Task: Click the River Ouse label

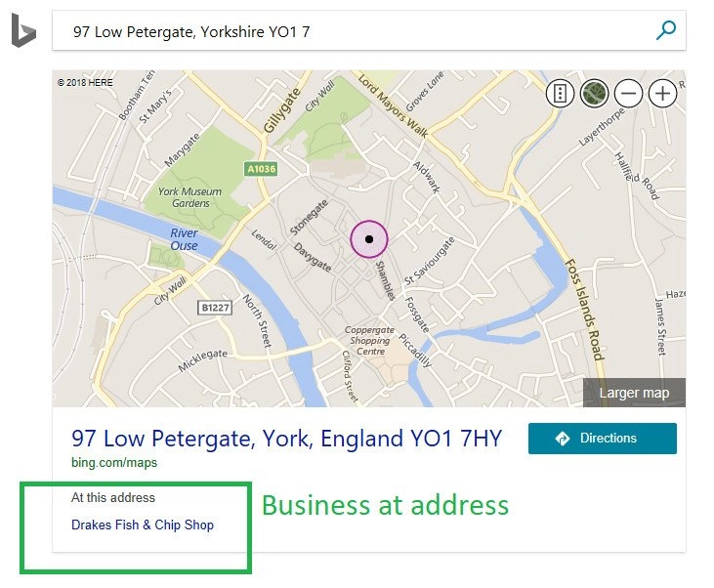Action: [x=184, y=239]
